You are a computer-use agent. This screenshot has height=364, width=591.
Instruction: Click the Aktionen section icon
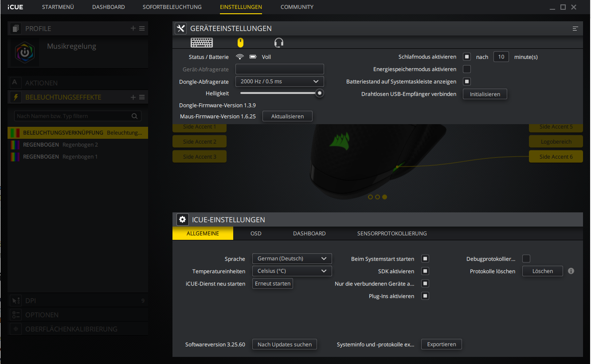tap(15, 83)
